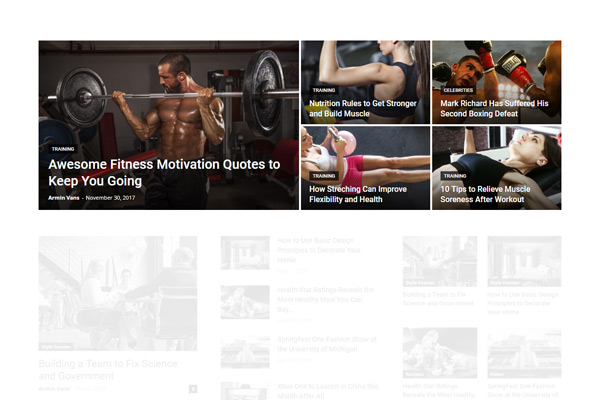
Task: Open How to Use Basic Design Principles link
Action: pos(319,250)
